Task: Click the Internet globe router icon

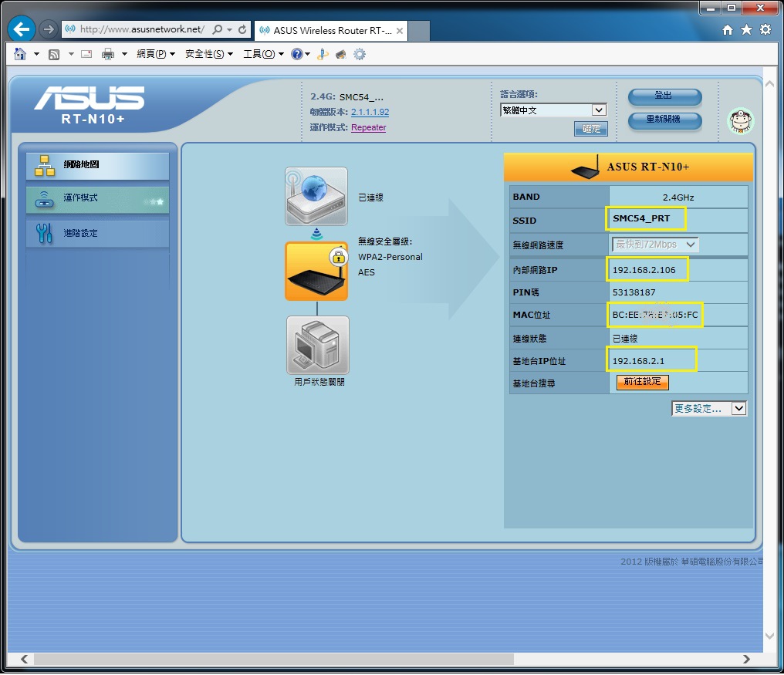Action: point(316,196)
